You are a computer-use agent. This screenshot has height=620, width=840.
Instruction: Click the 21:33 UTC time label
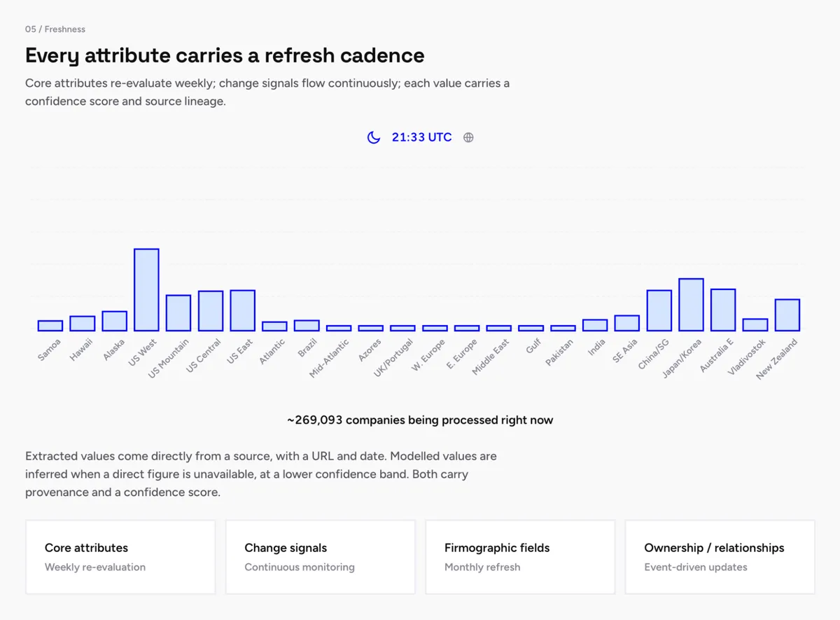(x=421, y=137)
